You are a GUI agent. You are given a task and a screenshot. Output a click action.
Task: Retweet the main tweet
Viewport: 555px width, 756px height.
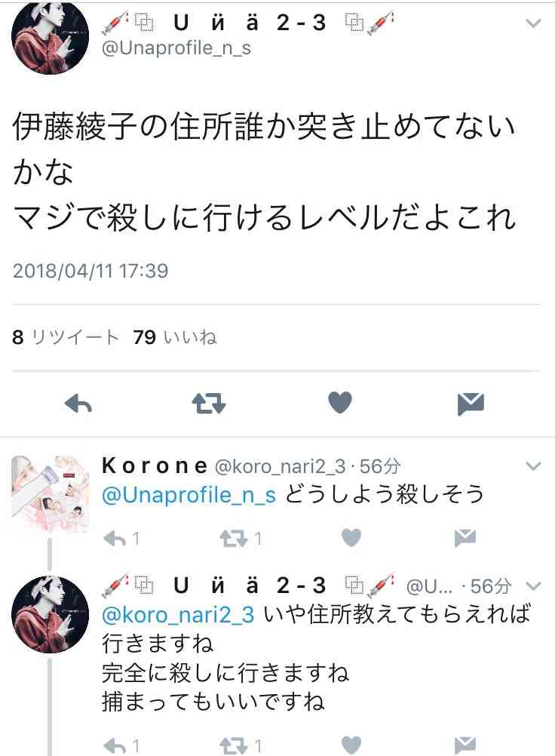[209, 404]
